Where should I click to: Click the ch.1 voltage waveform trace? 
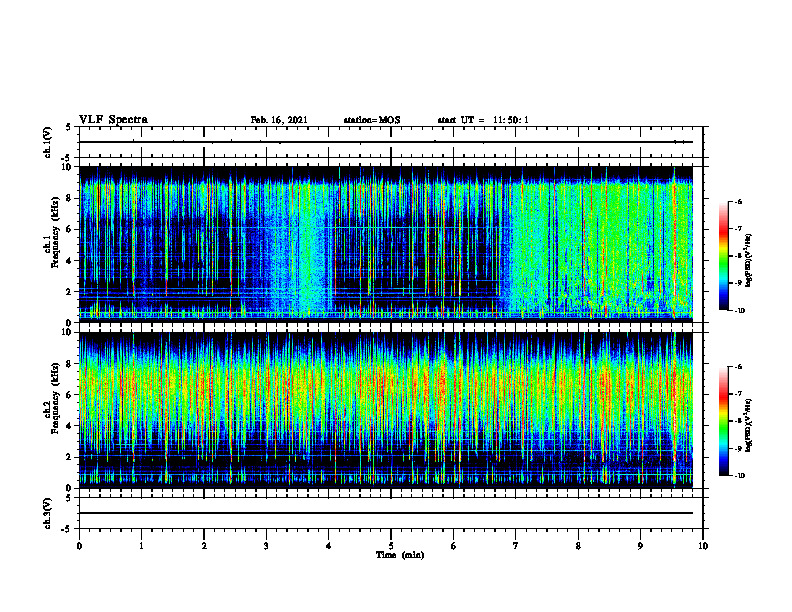386,142
